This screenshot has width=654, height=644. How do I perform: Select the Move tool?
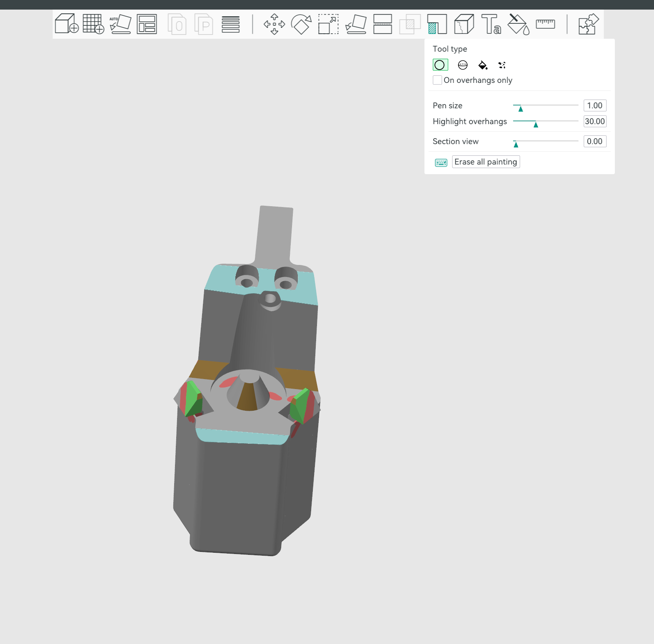tap(274, 24)
